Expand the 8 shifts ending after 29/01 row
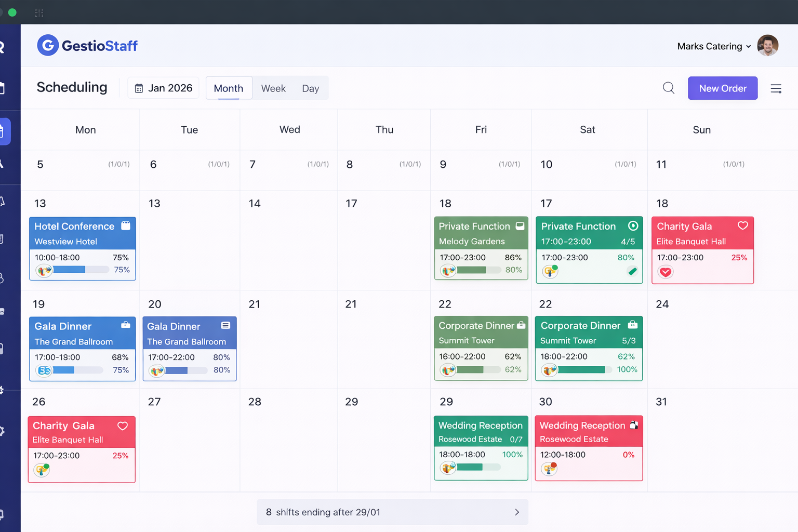Viewport: 798px width, 532px height. (x=392, y=512)
